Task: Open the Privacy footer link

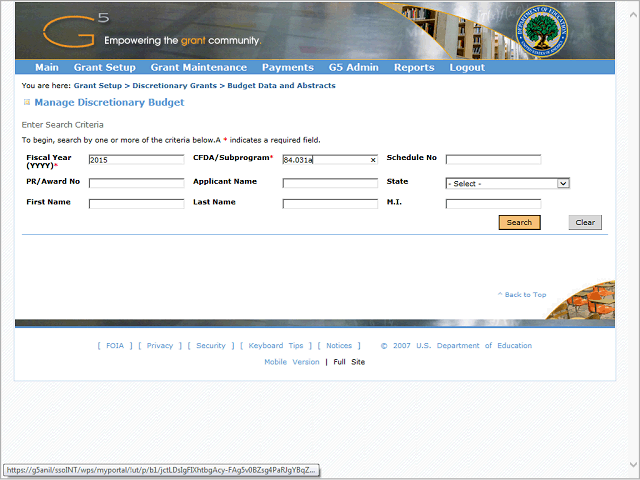Action: tap(160, 346)
